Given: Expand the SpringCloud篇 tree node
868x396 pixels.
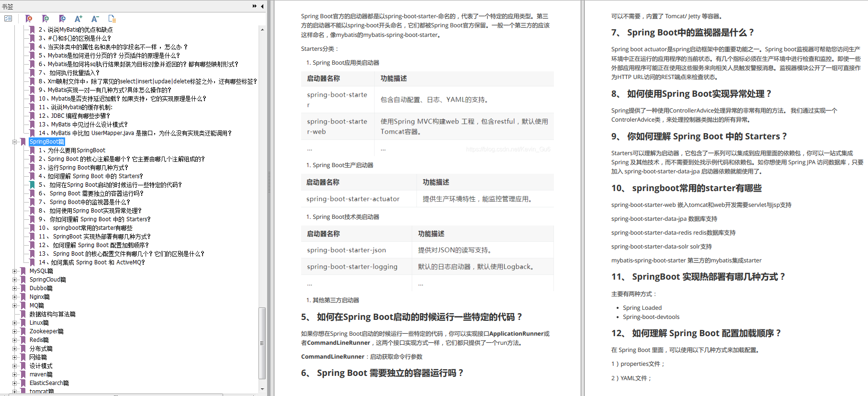Looking at the screenshot, I should point(14,280).
